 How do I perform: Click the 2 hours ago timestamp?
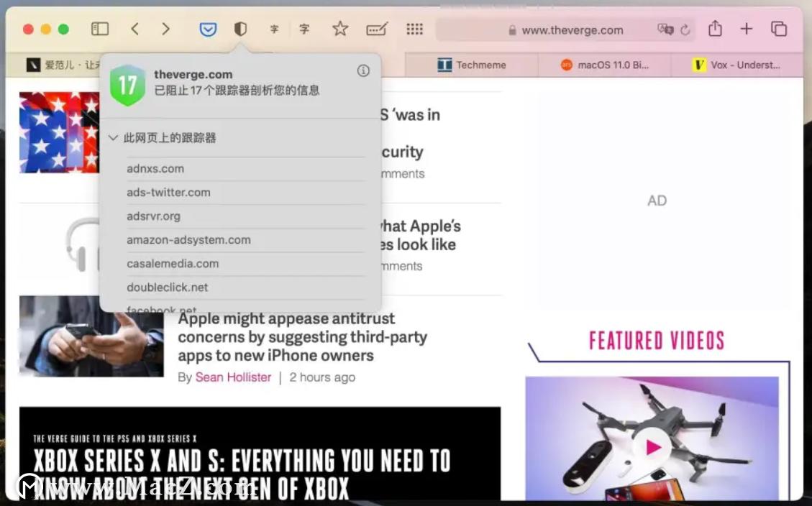click(322, 377)
